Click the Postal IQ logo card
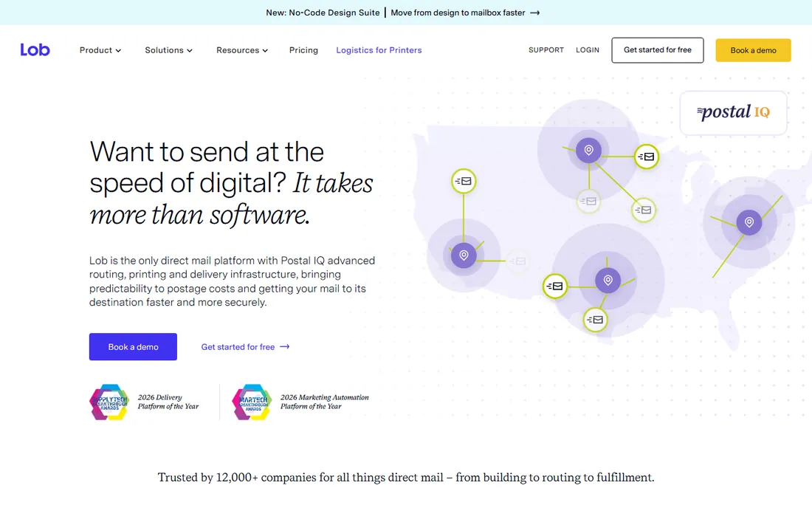 click(733, 113)
